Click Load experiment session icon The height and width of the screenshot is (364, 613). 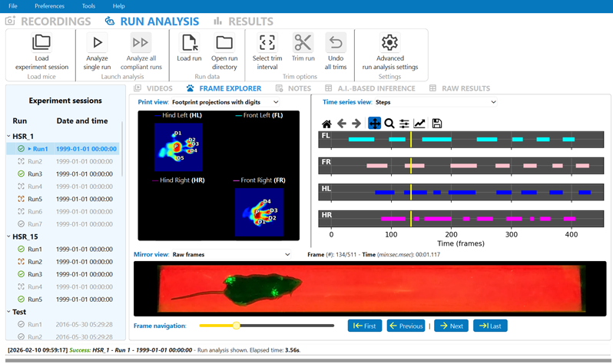tap(41, 42)
